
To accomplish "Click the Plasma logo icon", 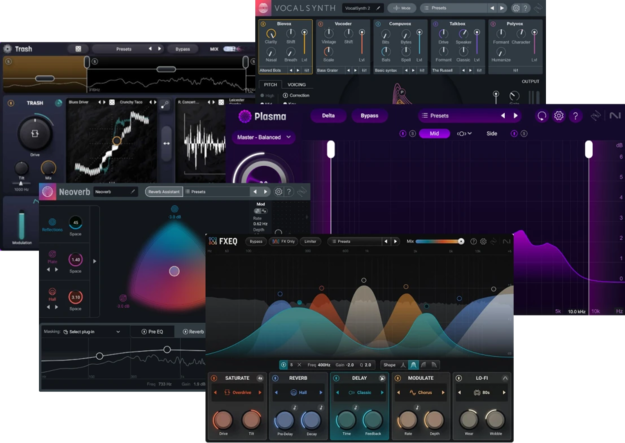I will pyautogui.click(x=244, y=116).
